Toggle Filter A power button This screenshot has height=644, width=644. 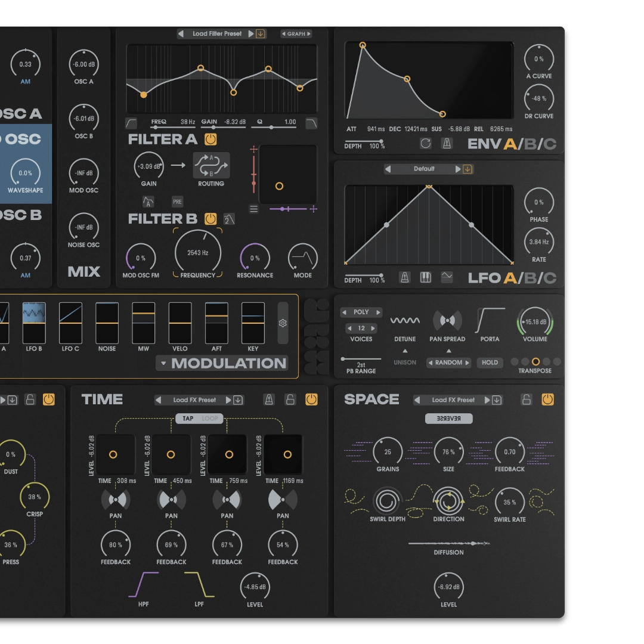tap(210, 140)
